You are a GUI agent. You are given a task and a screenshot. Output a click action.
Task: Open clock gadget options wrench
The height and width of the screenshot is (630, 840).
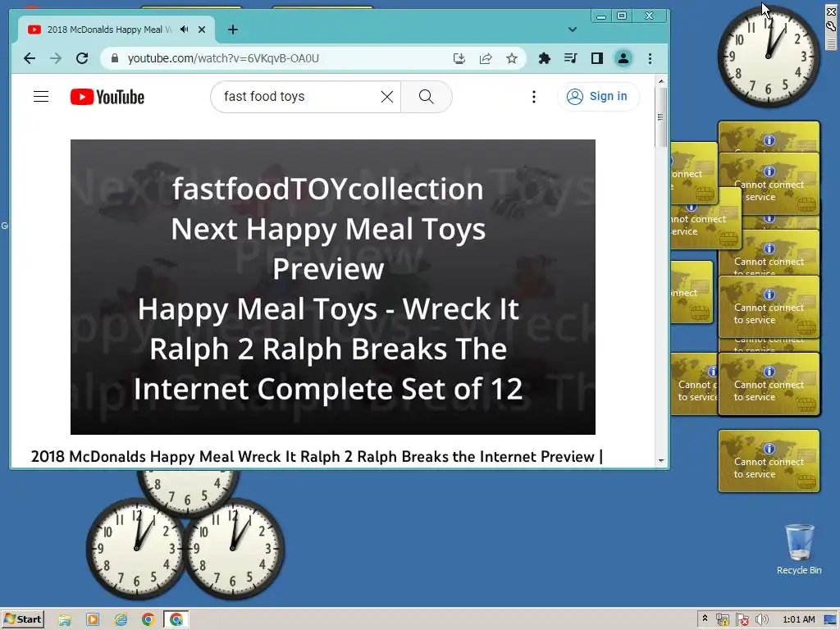(x=832, y=25)
